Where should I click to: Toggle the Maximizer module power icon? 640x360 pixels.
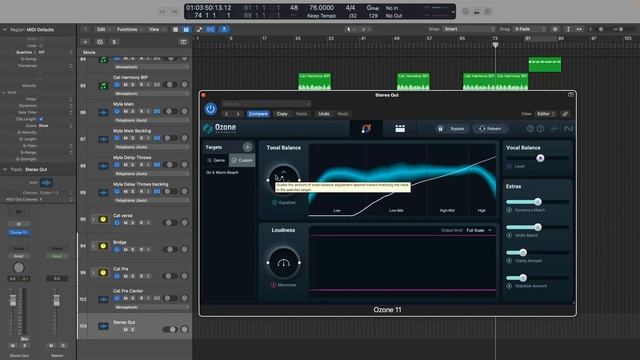[273, 285]
